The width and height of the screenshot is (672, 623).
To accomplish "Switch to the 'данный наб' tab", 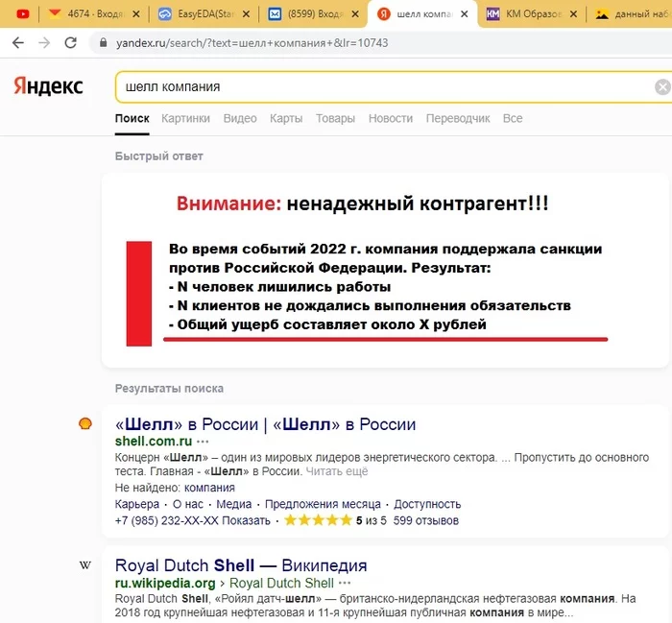I will pos(632,14).
